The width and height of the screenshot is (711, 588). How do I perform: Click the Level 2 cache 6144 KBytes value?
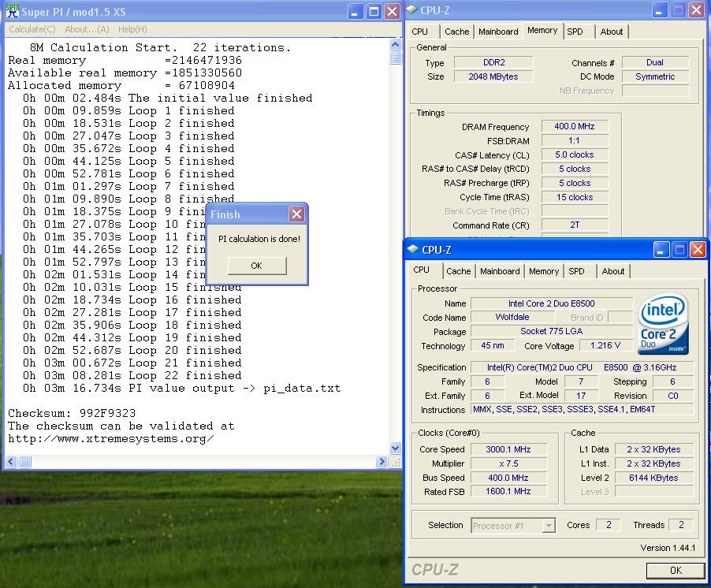point(654,478)
